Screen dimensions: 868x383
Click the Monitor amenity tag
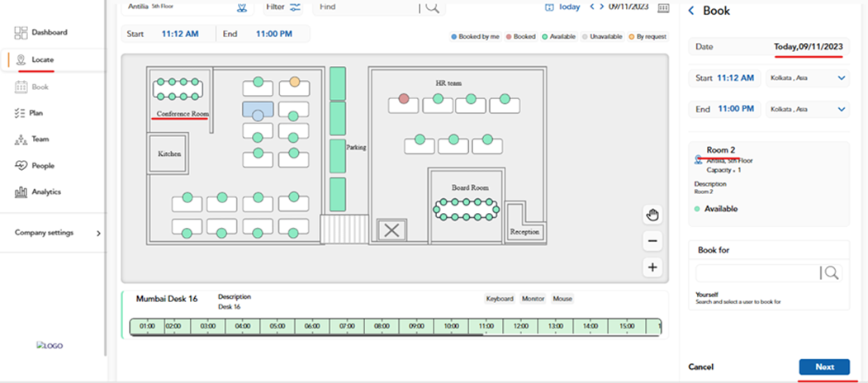[533, 299]
